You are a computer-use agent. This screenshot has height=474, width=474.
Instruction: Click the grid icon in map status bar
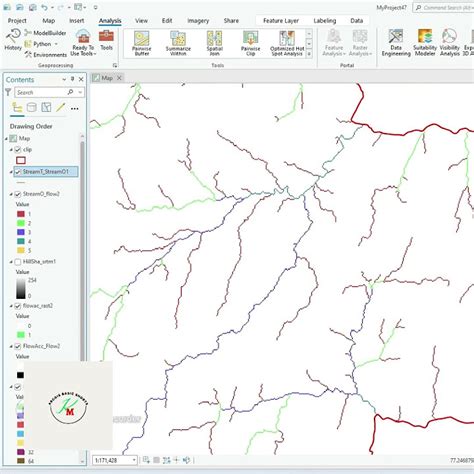point(156,460)
